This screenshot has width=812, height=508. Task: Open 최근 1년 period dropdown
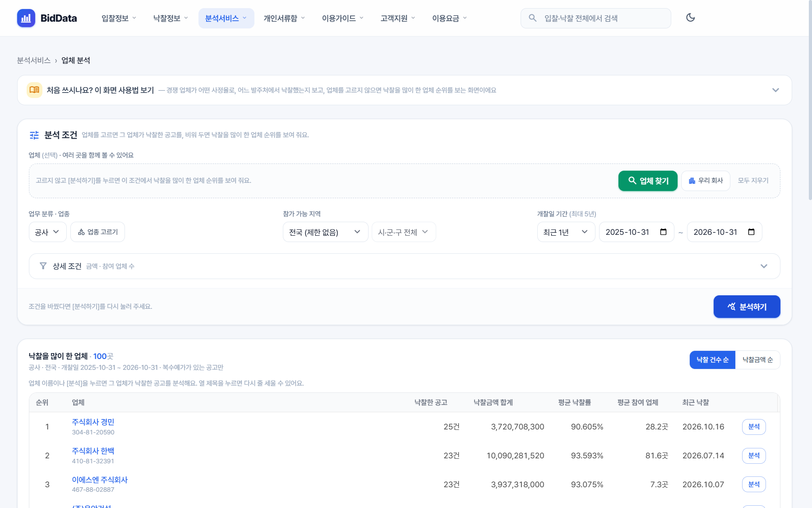coord(566,232)
